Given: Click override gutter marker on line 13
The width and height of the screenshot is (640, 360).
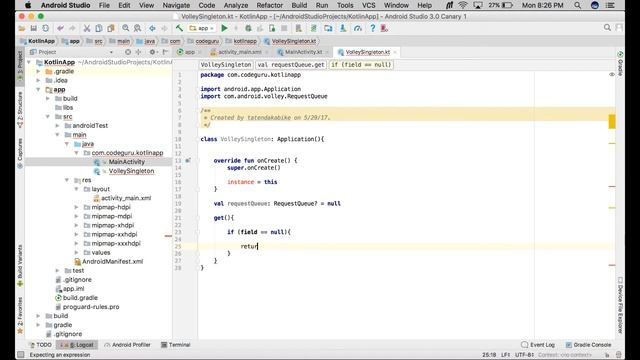Looking at the screenshot, I should click(x=188, y=160).
